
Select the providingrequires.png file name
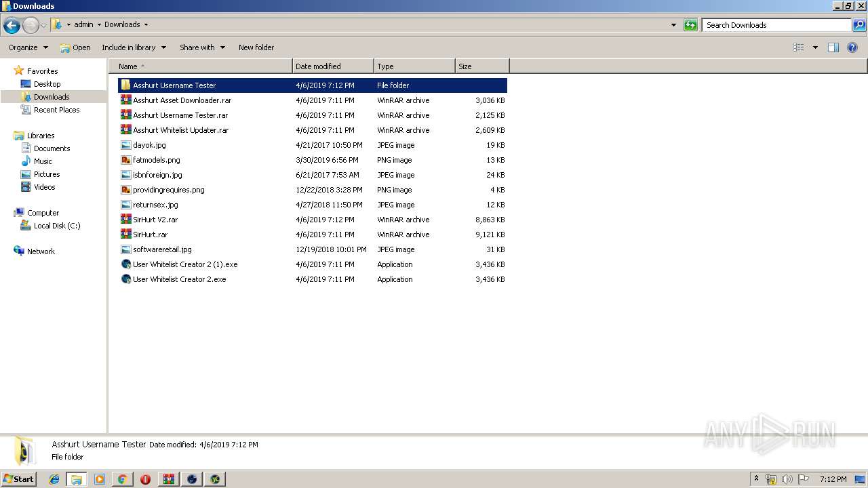(169, 190)
